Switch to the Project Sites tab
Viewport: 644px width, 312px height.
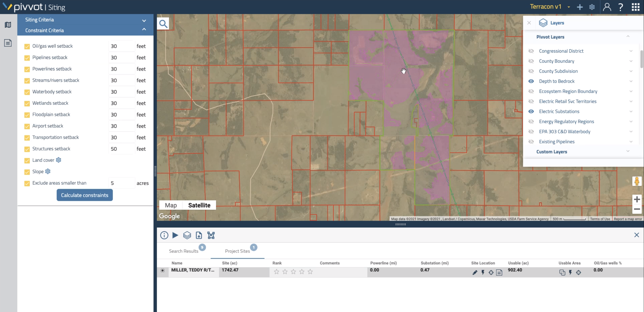tap(237, 251)
